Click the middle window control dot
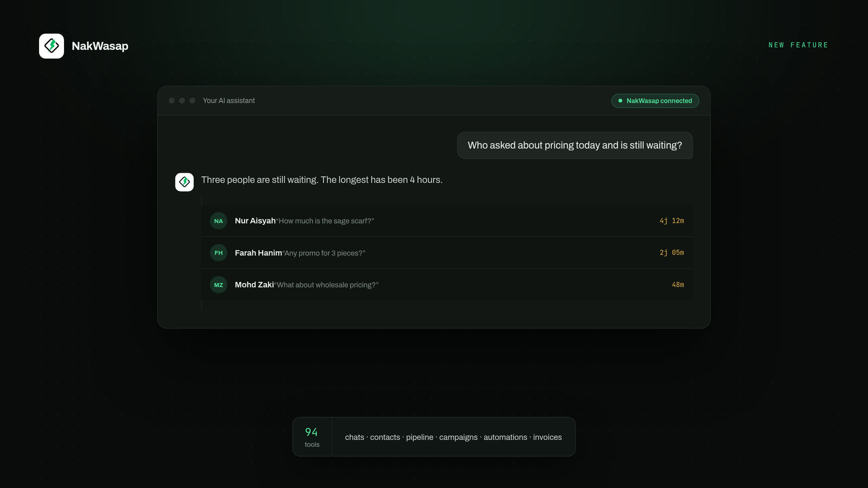The height and width of the screenshot is (488, 868). [182, 101]
